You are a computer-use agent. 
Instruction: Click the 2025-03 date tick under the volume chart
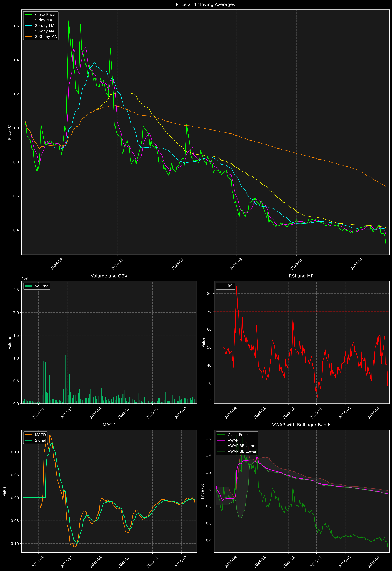point(123,413)
